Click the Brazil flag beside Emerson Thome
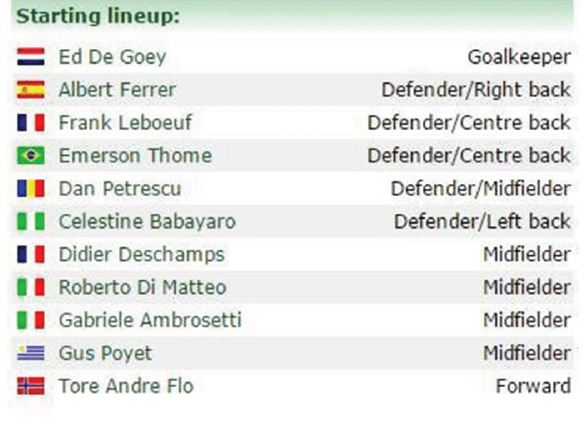The image size is (588, 436). pyautogui.click(x=31, y=156)
